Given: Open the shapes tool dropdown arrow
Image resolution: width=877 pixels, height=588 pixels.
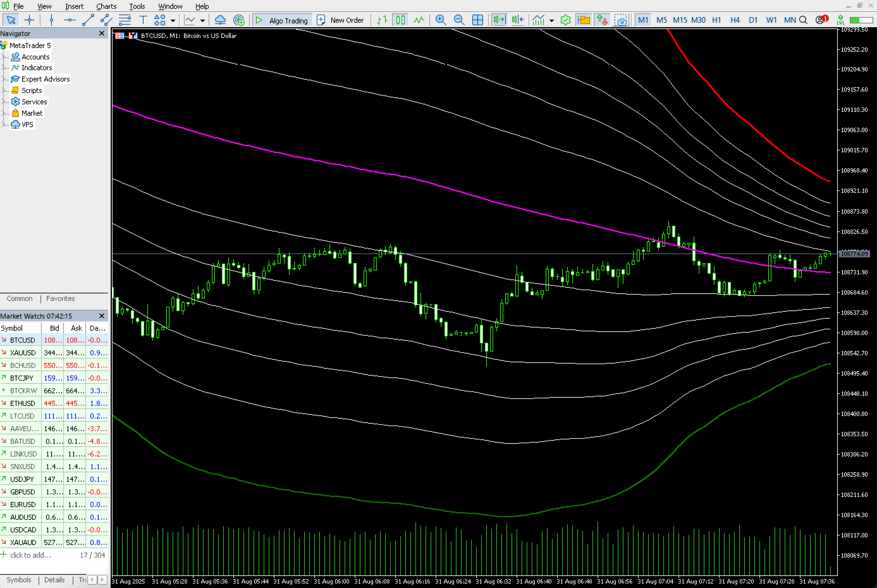Looking at the screenshot, I should point(173,20).
